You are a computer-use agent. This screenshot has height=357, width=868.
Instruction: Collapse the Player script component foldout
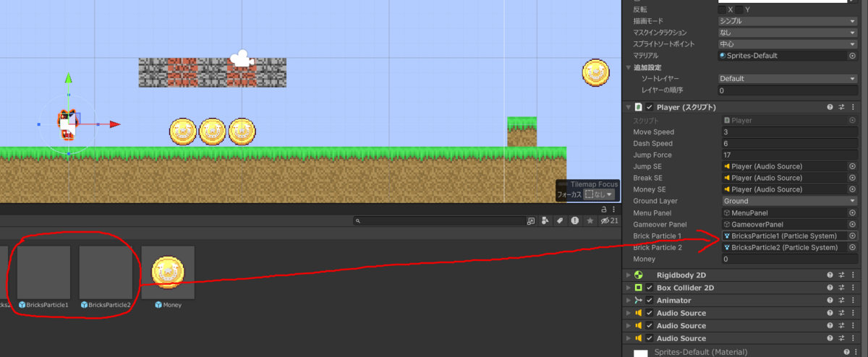(x=629, y=107)
